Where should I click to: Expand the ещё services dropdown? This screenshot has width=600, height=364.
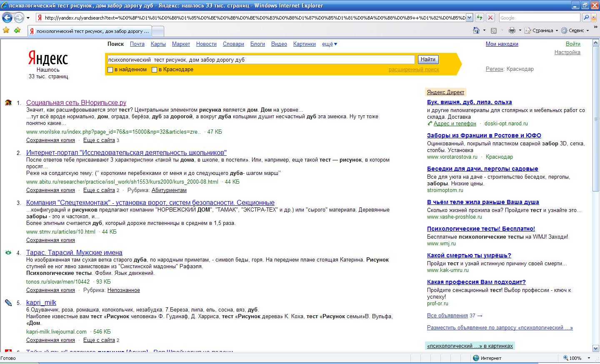pos(330,44)
